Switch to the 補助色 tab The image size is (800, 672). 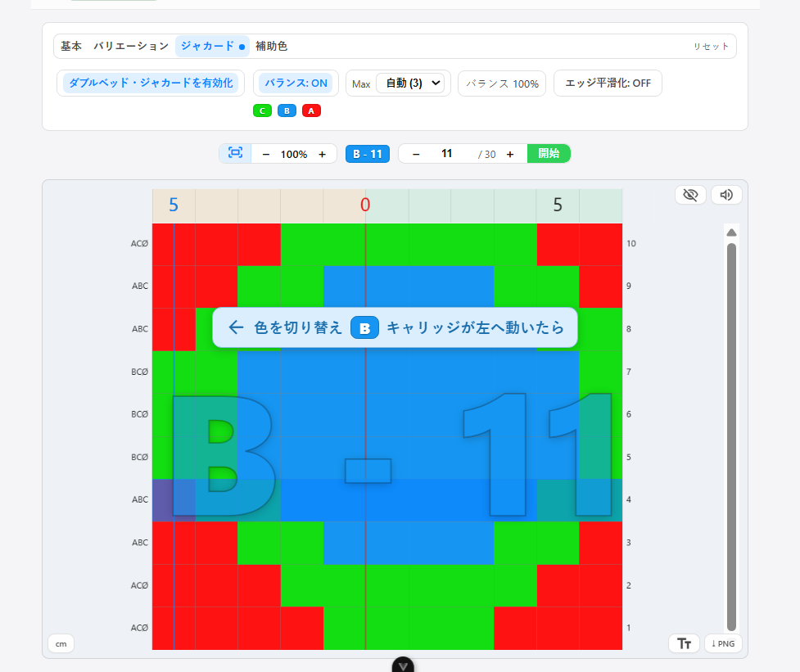[x=271, y=46]
